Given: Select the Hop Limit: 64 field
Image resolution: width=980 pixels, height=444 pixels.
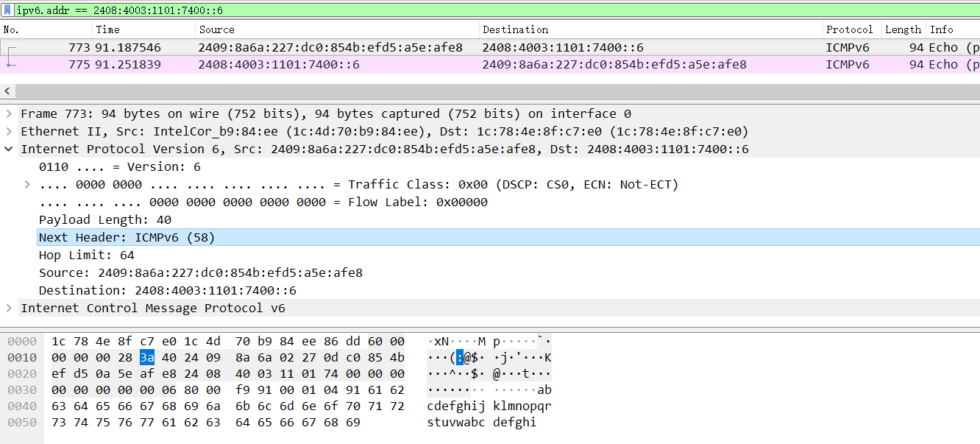Looking at the screenshot, I should (86, 256).
